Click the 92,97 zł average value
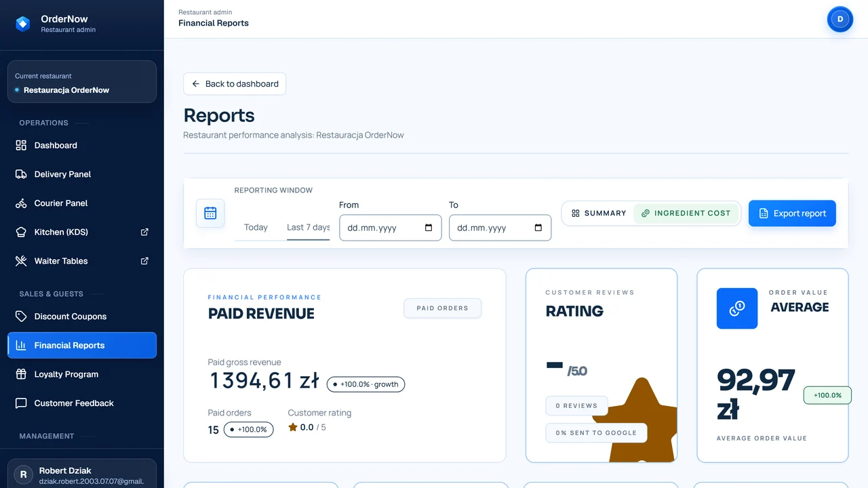 tap(756, 394)
